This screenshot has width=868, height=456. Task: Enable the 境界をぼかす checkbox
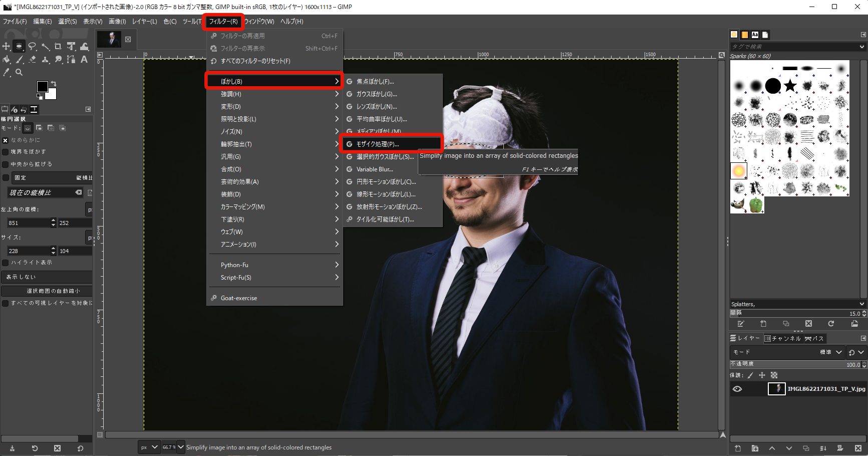tap(6, 152)
